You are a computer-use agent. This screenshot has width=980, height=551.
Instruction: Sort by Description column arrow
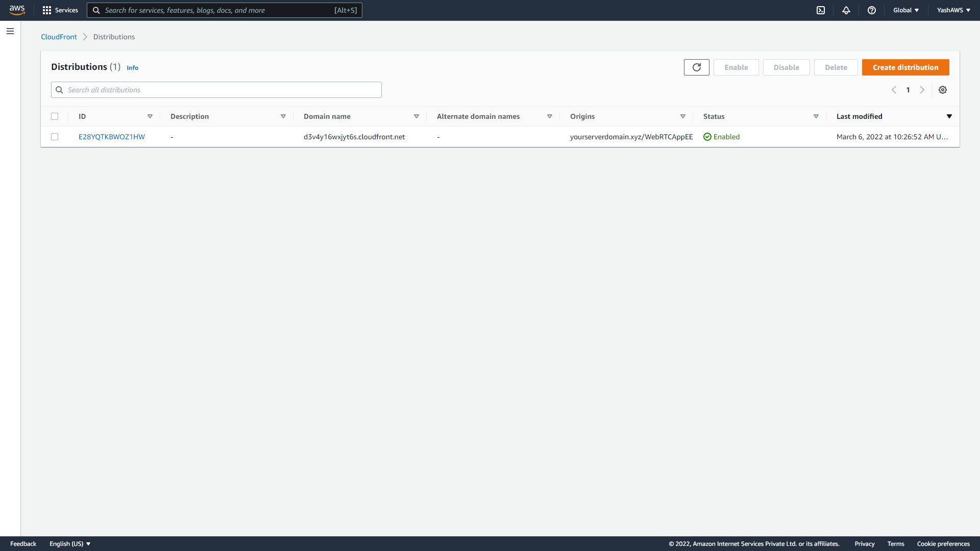tap(283, 116)
